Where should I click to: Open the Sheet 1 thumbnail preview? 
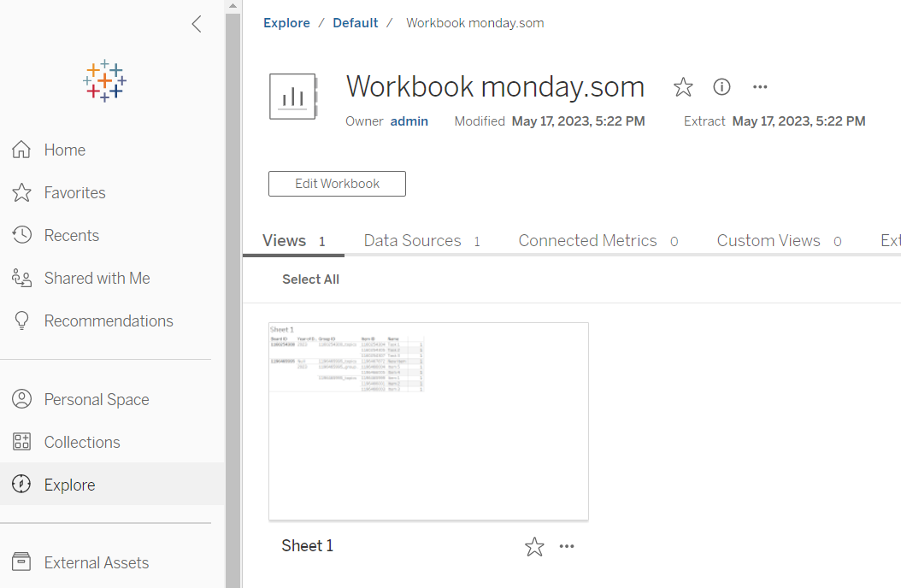click(x=428, y=420)
